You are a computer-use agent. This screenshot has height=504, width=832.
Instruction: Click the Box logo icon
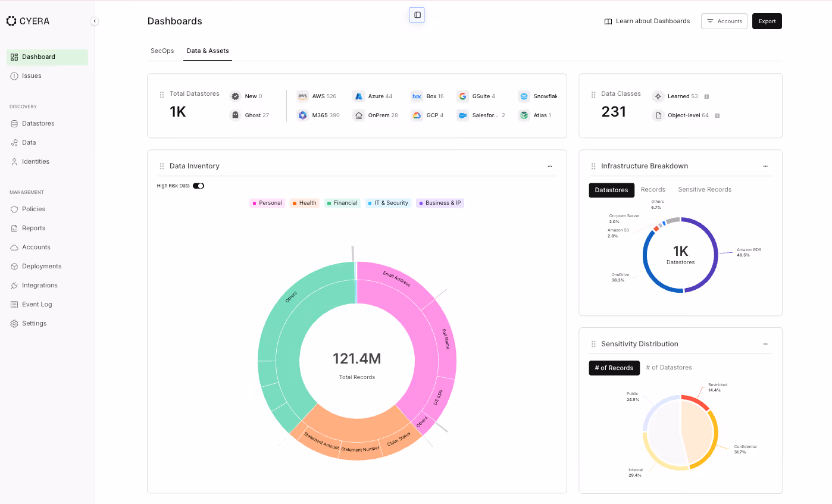point(417,96)
